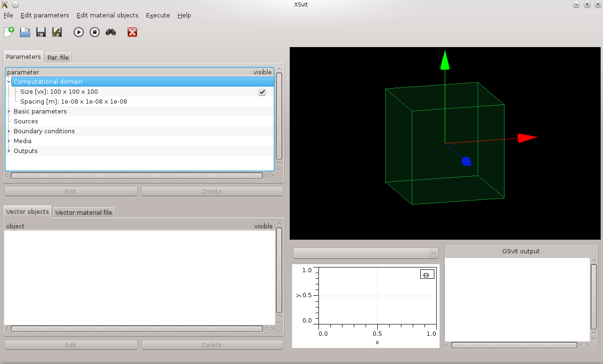603x364 pixels.
Task: Expand the Basic parameters tree node
Action: 8,112
